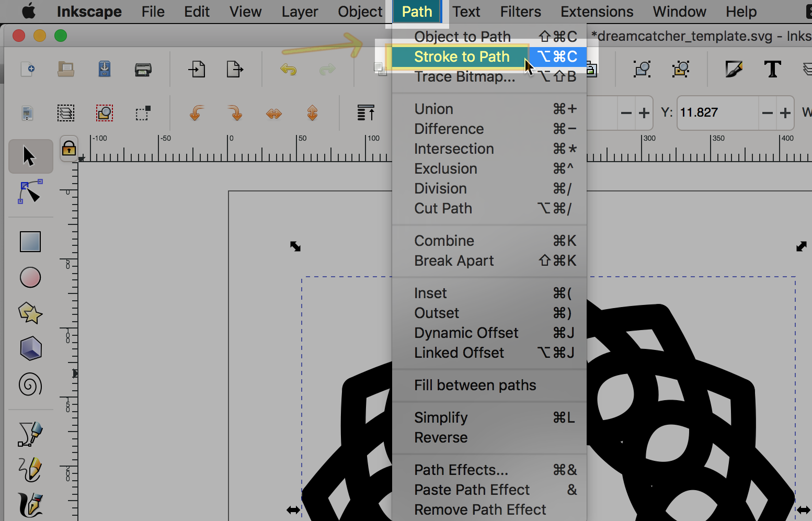Decrease Y value with minus button
This screenshot has height=521, width=812.
[767, 113]
